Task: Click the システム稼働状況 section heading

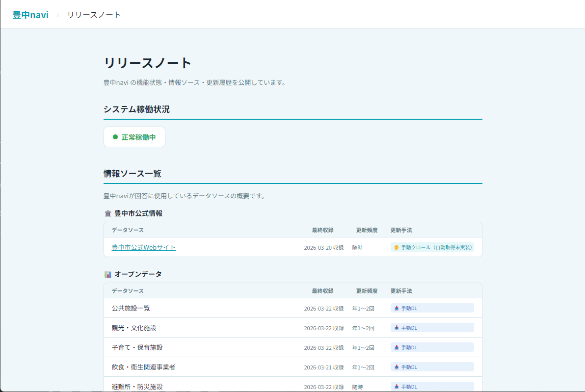Action: coord(136,109)
